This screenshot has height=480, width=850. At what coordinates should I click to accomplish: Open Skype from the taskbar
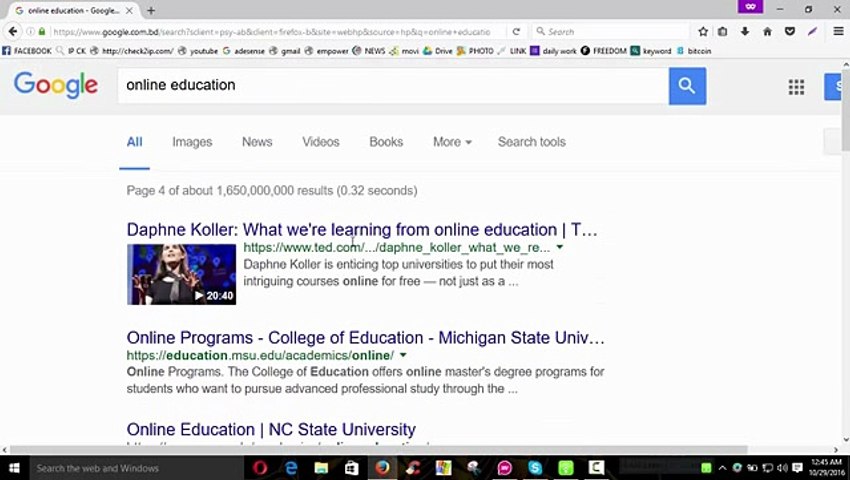[535, 468]
